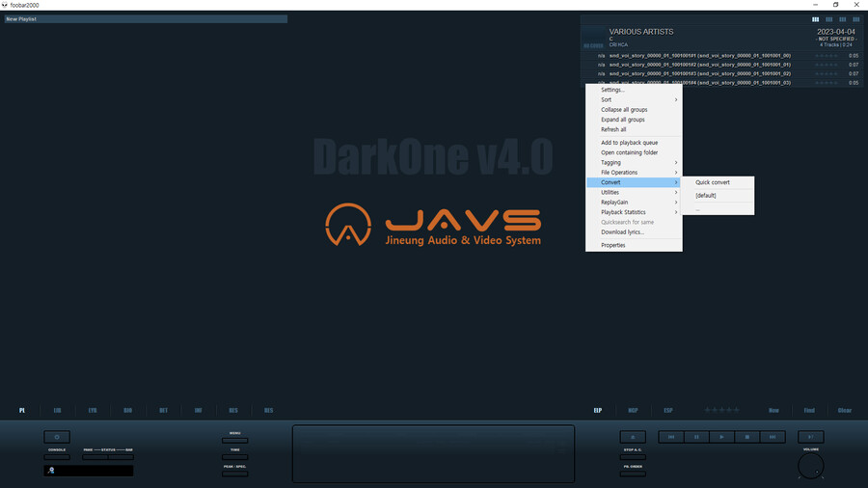
Task: Click the Previous track transport button
Action: (x=671, y=437)
